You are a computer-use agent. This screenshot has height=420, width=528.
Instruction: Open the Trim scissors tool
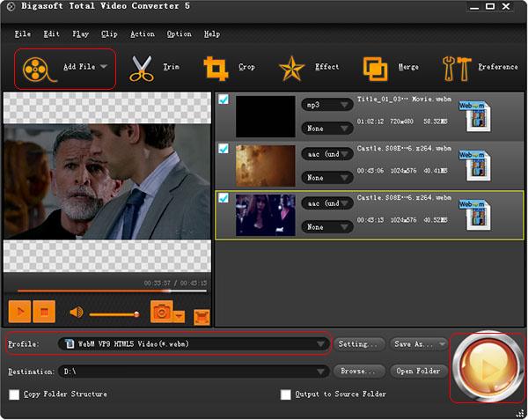pyautogui.click(x=142, y=69)
